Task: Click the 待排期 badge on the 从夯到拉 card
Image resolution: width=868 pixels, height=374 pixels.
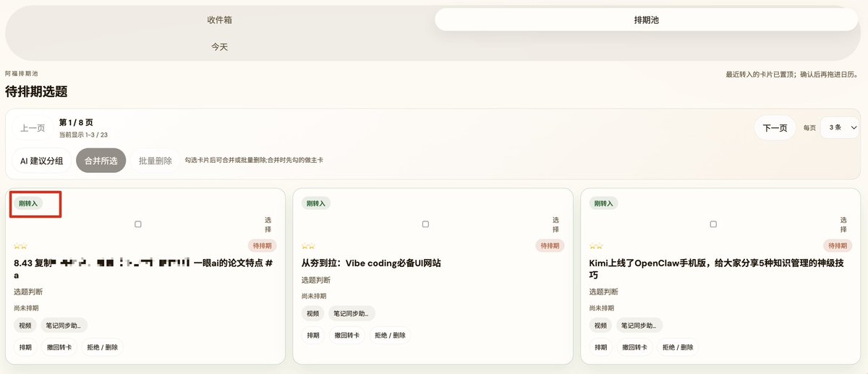Action: pos(550,246)
